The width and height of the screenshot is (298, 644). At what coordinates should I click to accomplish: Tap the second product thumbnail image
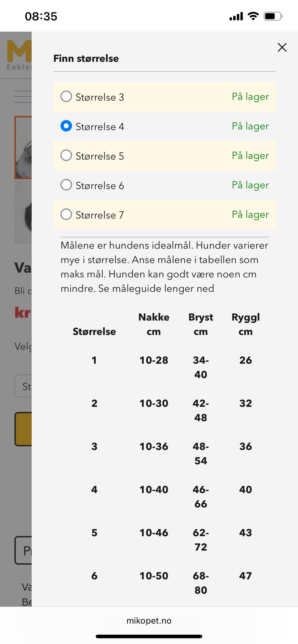[x=23, y=212]
